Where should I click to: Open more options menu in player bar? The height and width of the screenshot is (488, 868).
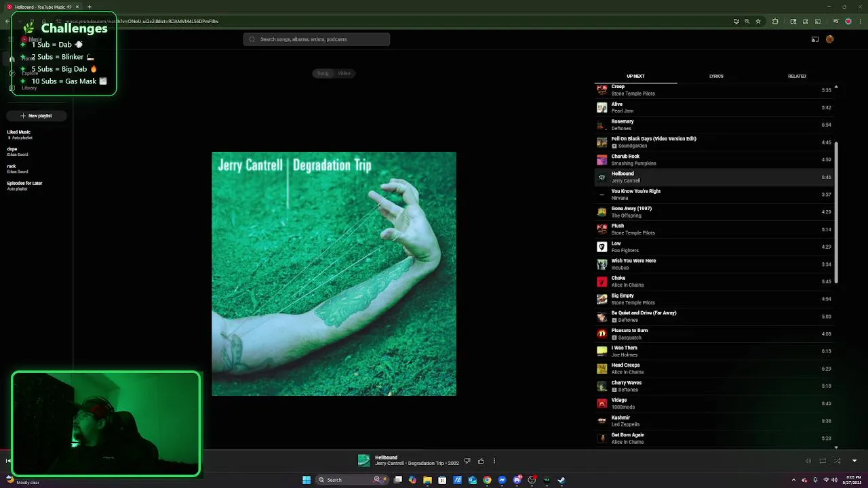coord(494,461)
